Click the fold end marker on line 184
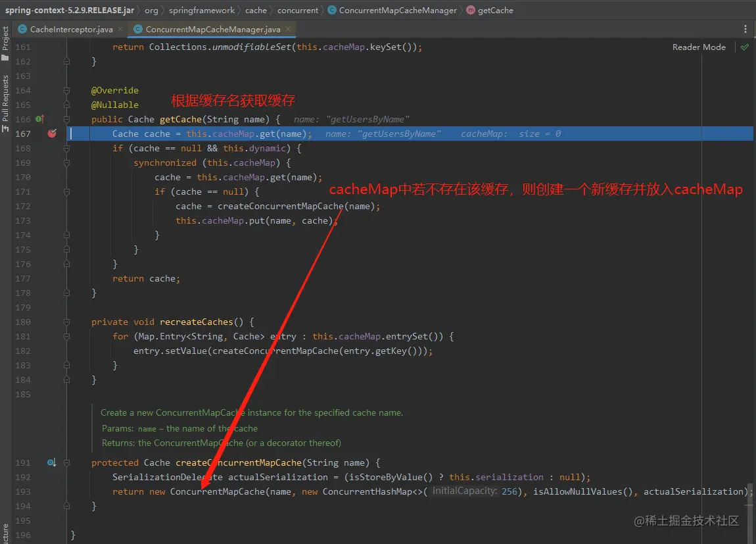The width and height of the screenshot is (756, 544). click(x=66, y=380)
